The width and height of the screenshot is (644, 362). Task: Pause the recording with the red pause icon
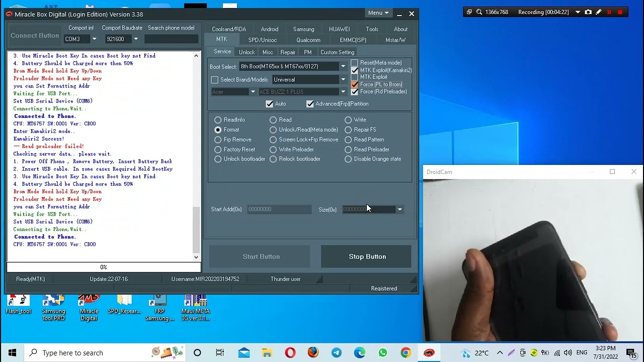pos(609,12)
